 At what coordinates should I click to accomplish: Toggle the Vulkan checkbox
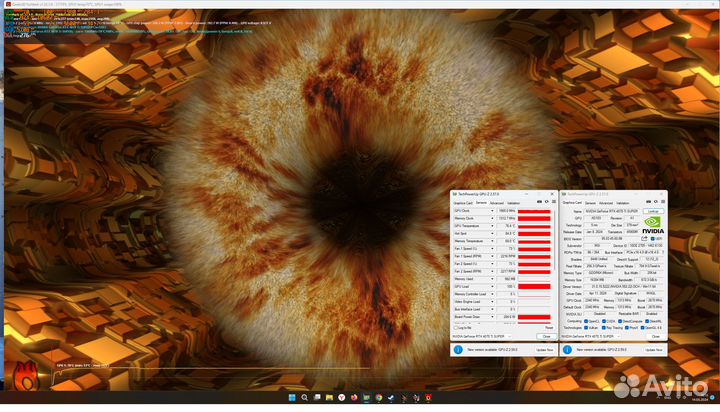click(x=586, y=327)
